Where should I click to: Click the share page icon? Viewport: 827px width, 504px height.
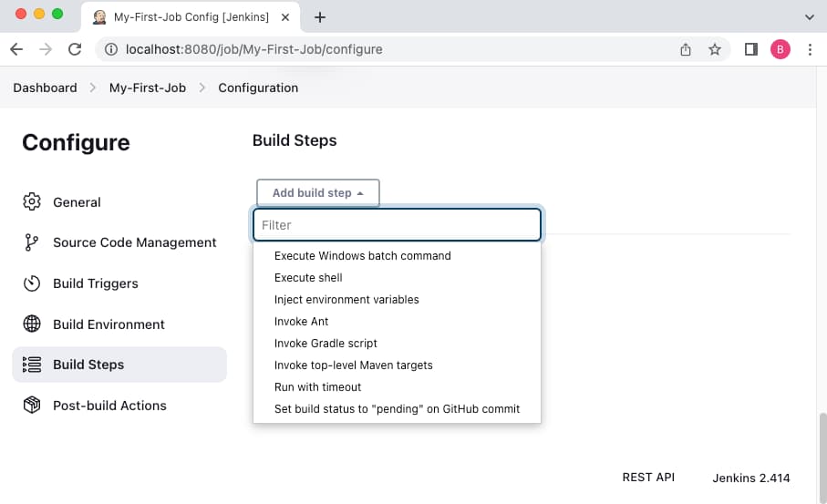pos(685,49)
